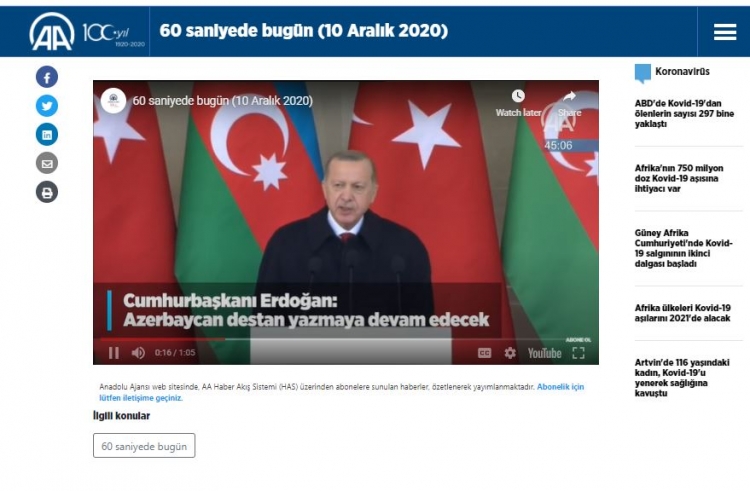Open the Koronavirüs section heading

(682, 72)
